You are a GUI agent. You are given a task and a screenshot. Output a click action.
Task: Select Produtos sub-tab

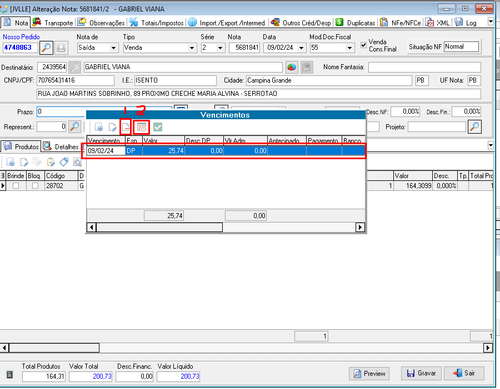(21, 147)
